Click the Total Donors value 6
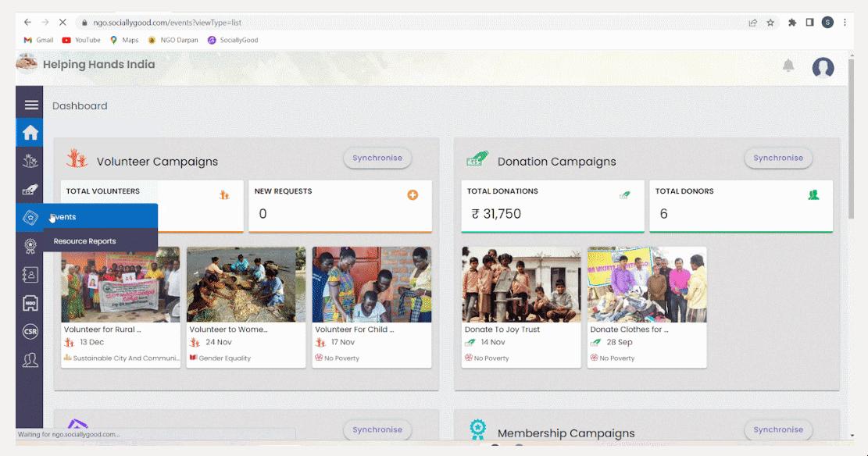The height and width of the screenshot is (456, 868). [x=664, y=214]
